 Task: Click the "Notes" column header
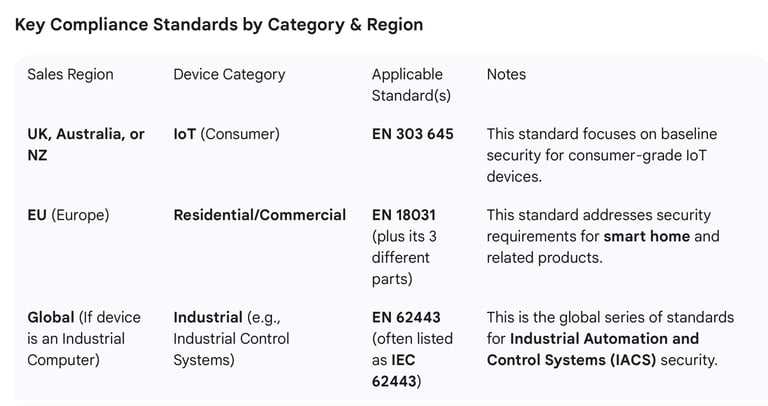coord(506,74)
